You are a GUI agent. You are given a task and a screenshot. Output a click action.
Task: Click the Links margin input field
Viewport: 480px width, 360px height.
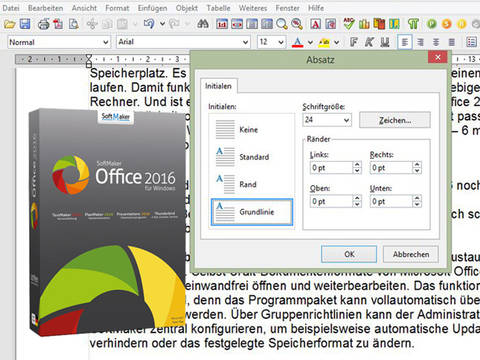coord(331,168)
